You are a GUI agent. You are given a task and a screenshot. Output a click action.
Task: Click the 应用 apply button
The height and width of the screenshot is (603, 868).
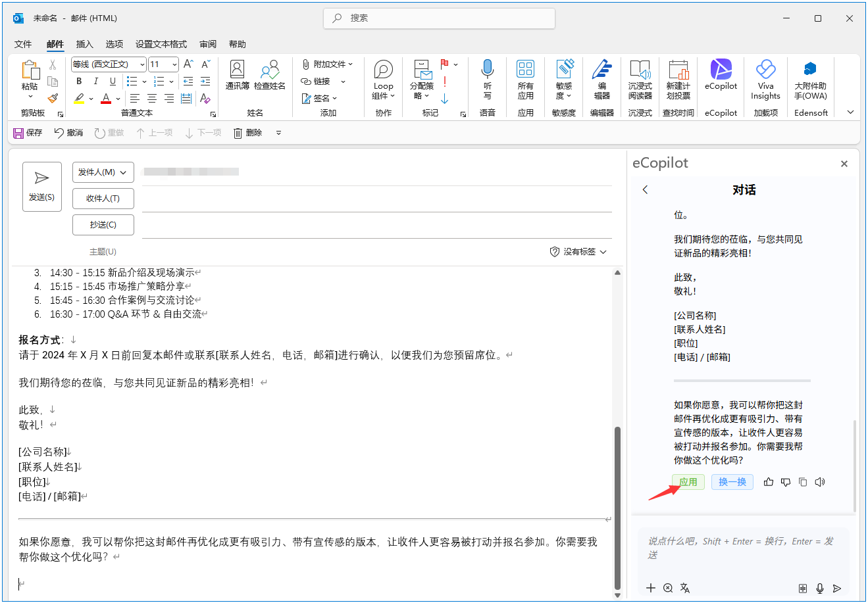(x=688, y=482)
